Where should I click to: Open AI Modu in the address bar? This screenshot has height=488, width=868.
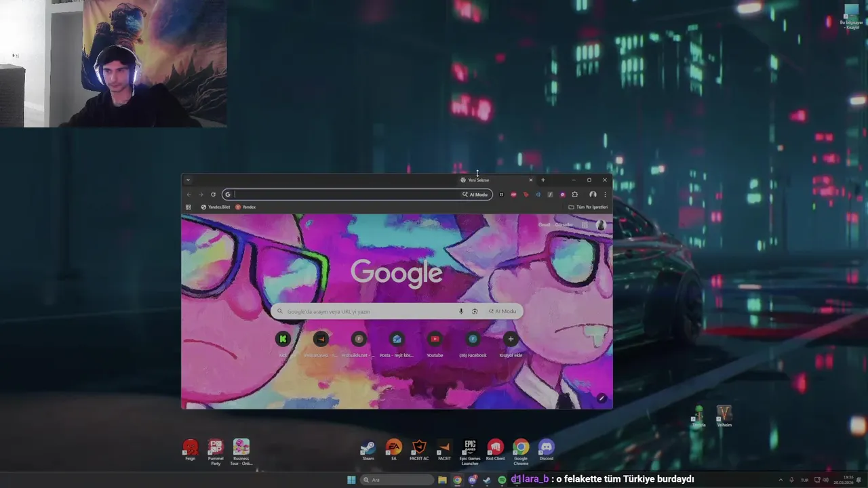click(x=475, y=195)
